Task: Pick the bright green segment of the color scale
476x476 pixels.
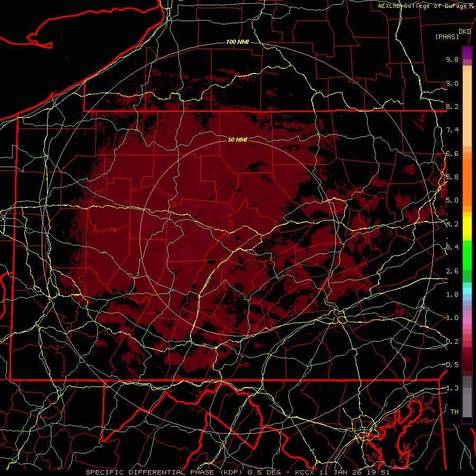Action: coord(467,255)
